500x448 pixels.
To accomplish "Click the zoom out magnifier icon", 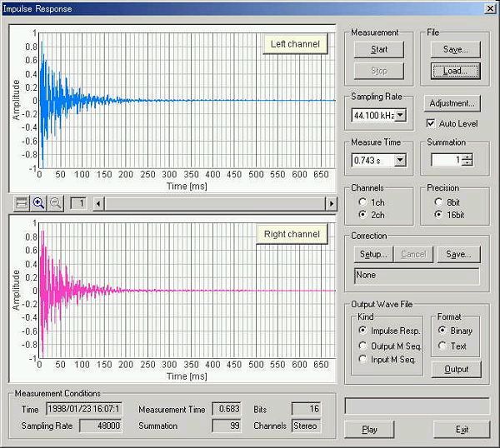I will click(56, 203).
